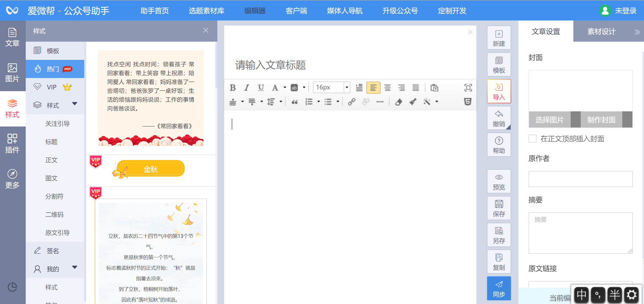Click 未登录 to log in
This screenshot has width=644, height=304.
626,11
